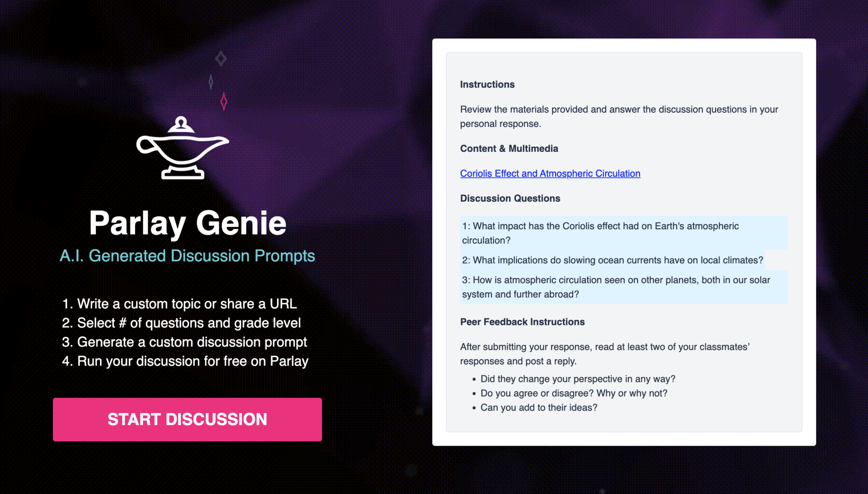The width and height of the screenshot is (868, 494).
Task: Click the bullet 'Do you agree or disagree?'
Action: [573, 393]
